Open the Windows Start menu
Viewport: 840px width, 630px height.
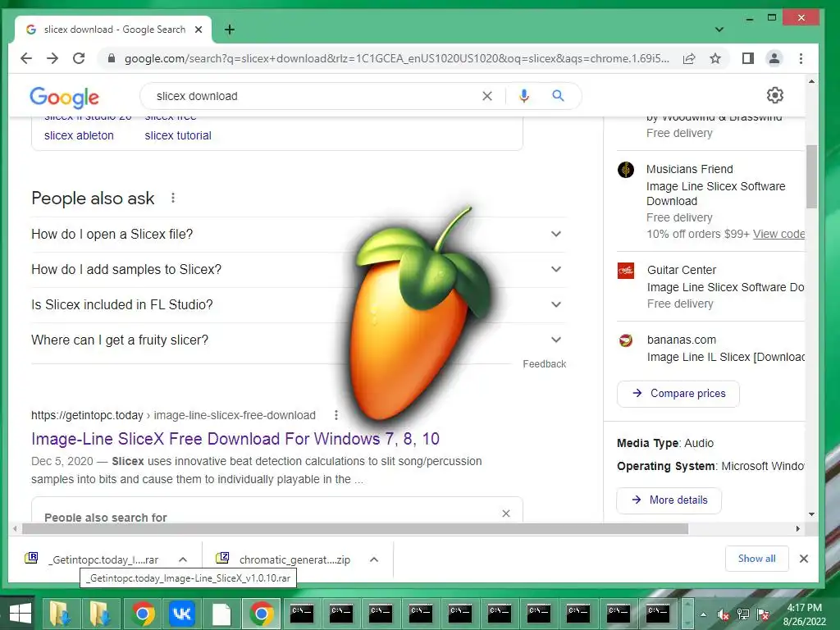(20, 614)
